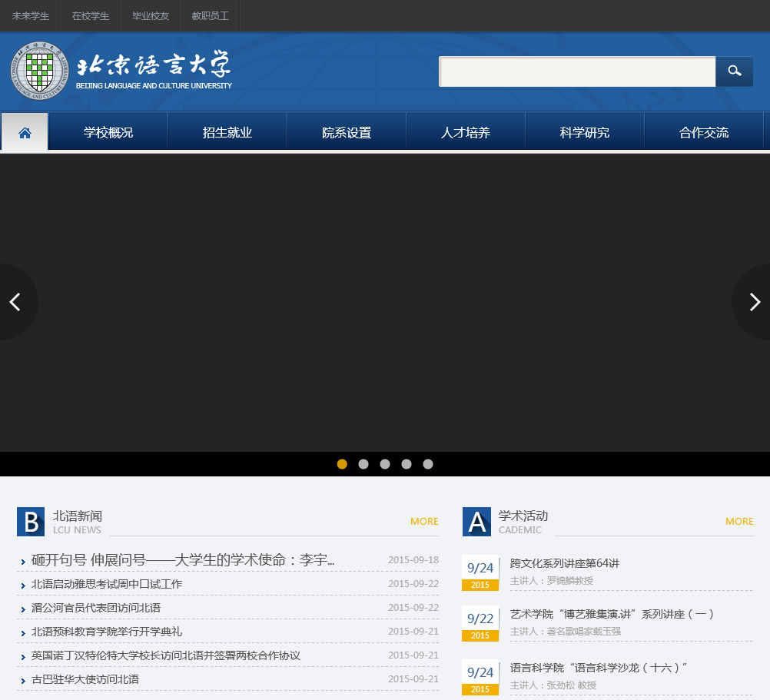Advance to the next carousel slide
The width and height of the screenshot is (770, 700).
click(x=755, y=302)
